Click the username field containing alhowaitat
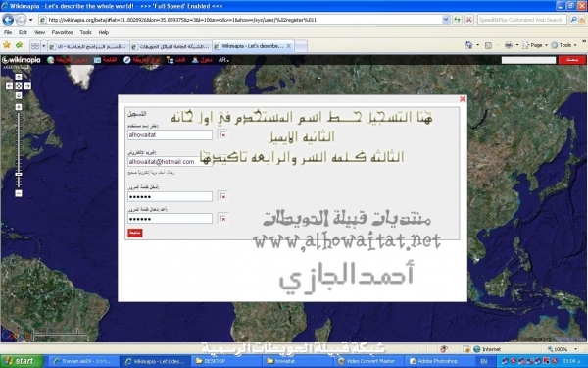 [x=170, y=134]
